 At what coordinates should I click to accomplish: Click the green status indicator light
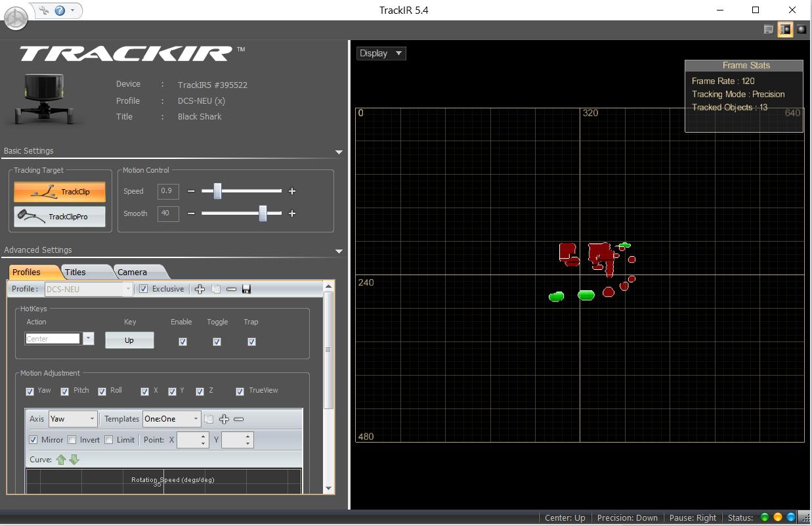click(x=765, y=517)
